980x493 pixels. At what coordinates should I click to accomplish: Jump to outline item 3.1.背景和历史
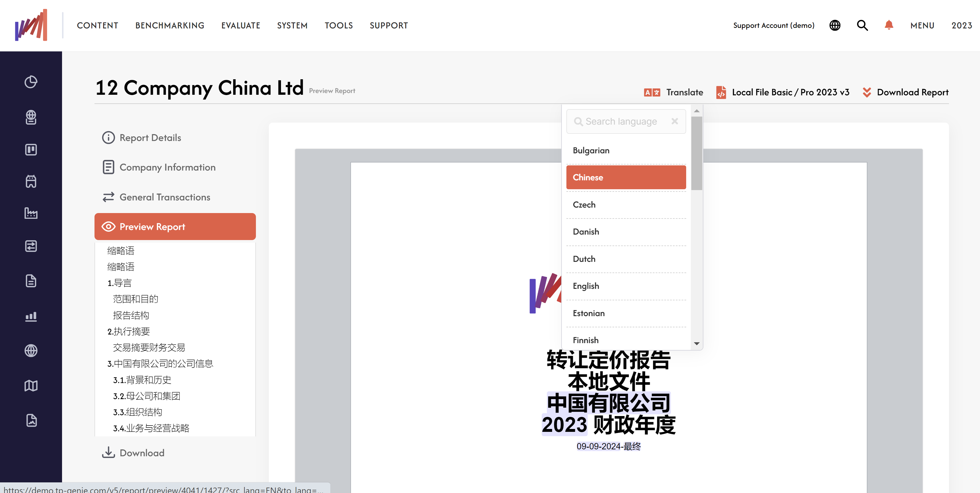pos(142,380)
